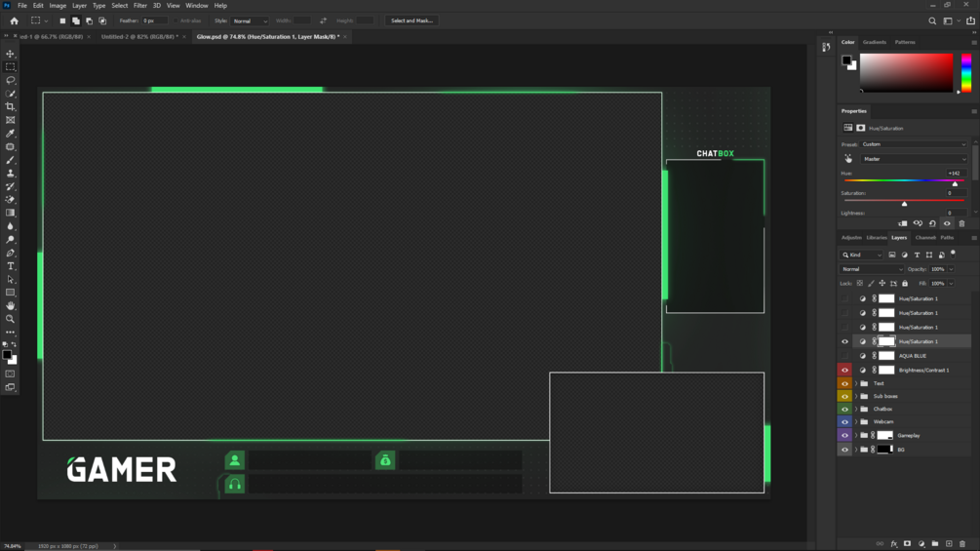Click the Select and Mask button
The image size is (980, 551).
click(412, 20)
